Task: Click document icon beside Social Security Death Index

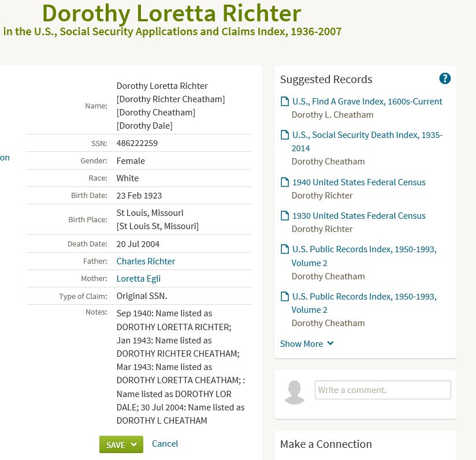Action: click(284, 134)
